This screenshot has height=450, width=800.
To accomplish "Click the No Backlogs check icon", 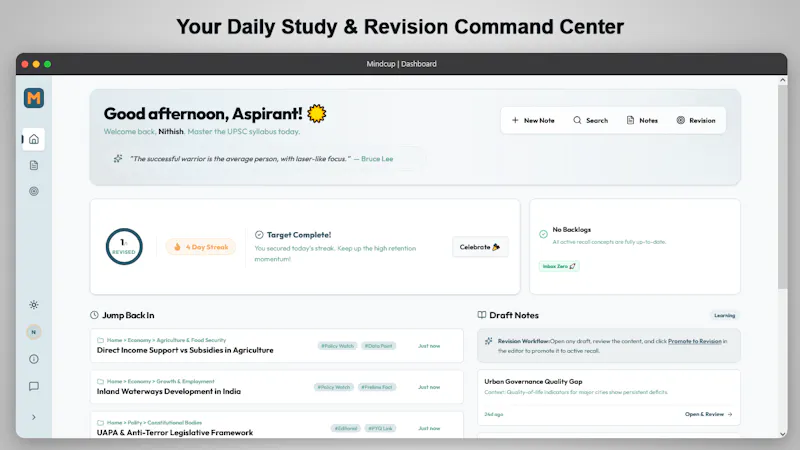I will click(x=543, y=234).
